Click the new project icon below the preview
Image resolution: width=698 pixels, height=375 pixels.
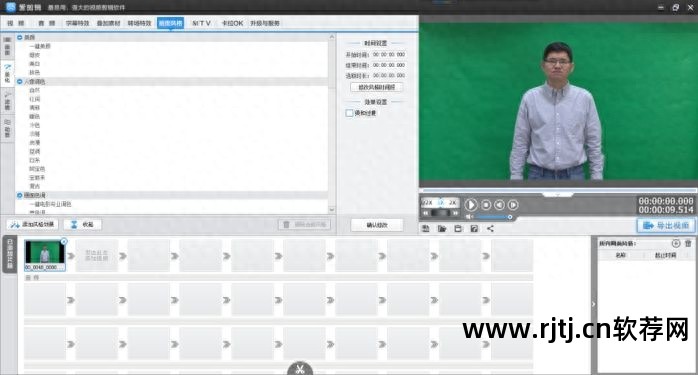pos(426,228)
